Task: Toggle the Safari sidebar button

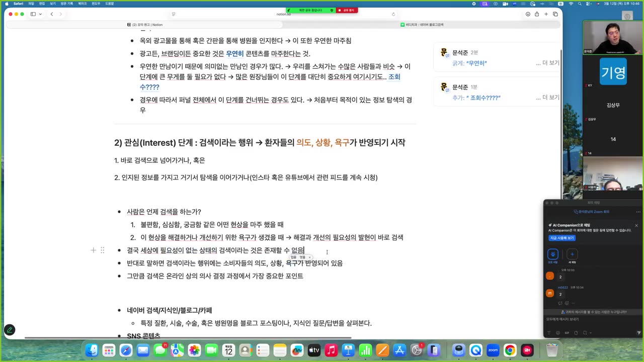Action: point(33,14)
